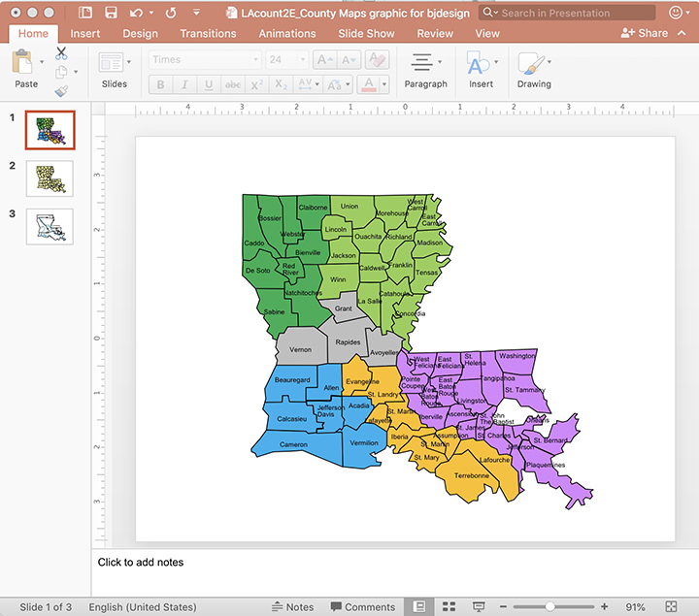Toggle Bold formatting
The height and width of the screenshot is (616, 699).
pos(161,84)
